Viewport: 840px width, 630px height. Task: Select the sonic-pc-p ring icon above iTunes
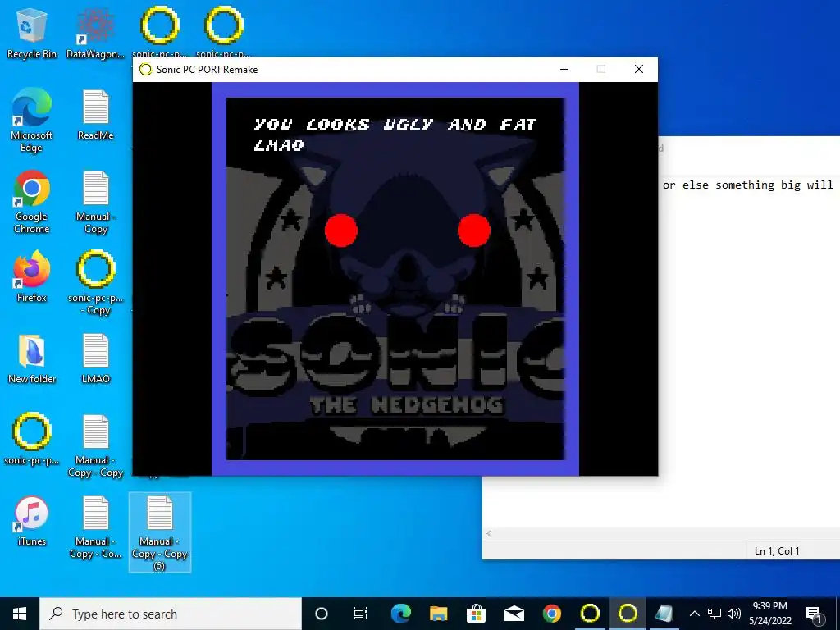(32, 439)
